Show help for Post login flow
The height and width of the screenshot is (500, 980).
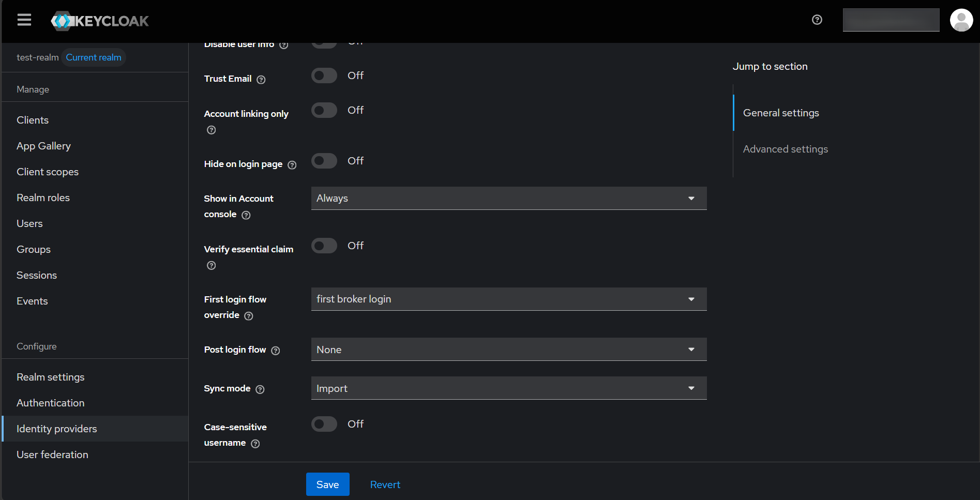(276, 351)
